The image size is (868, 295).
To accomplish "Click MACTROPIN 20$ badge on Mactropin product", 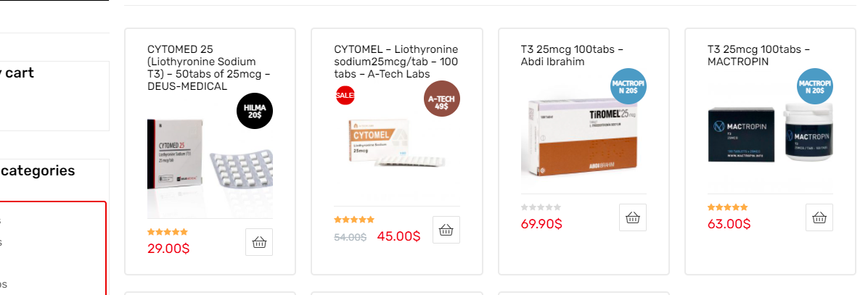I will point(815,86).
